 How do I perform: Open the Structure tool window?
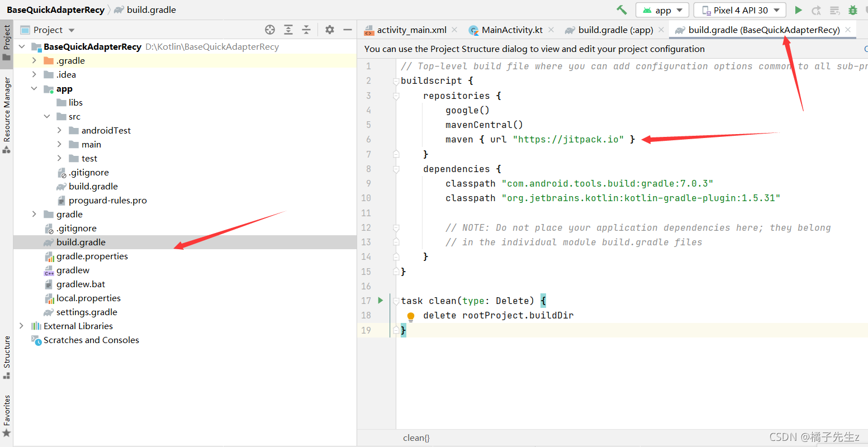7,358
